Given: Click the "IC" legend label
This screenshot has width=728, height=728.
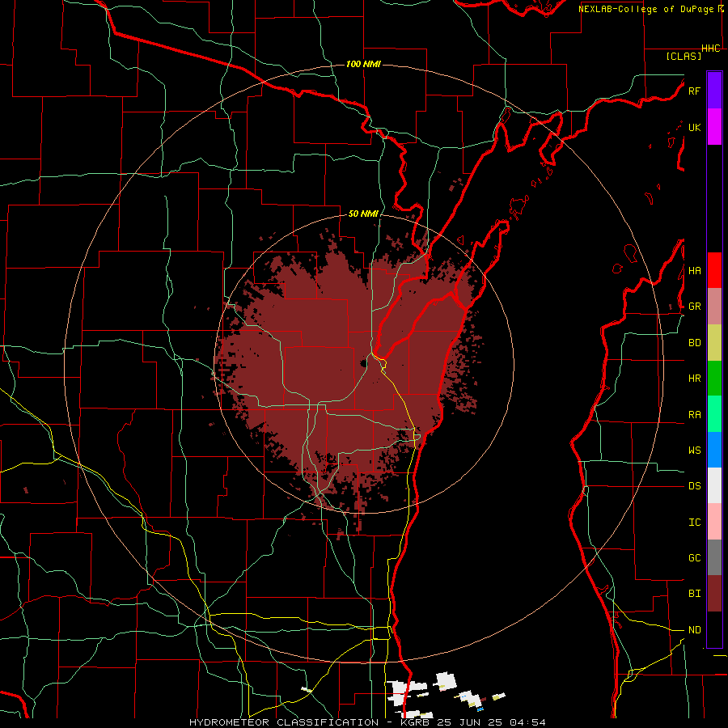Looking at the screenshot, I should 694,523.
